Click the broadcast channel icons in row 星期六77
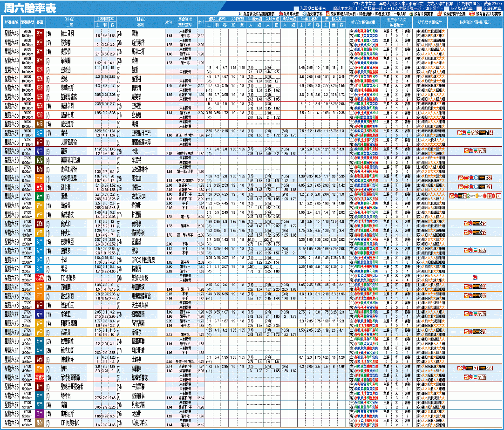 pyautogui.click(x=475, y=314)
